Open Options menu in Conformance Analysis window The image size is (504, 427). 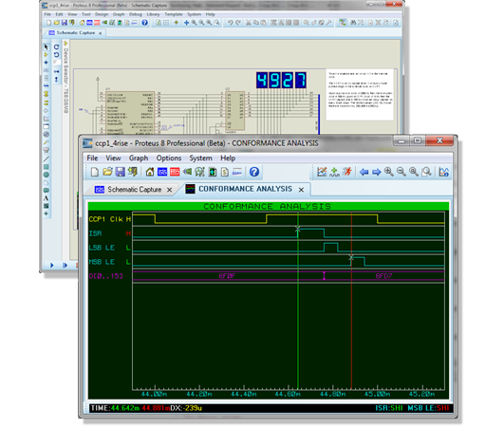pos(169,158)
